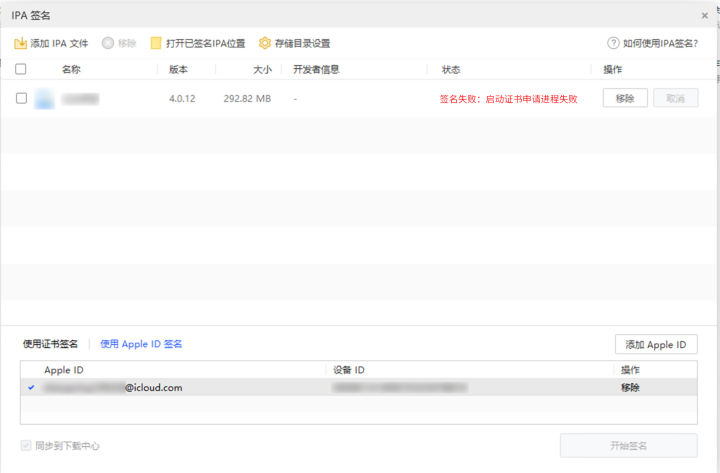720x473 pixels.
Task: Click the 开始签名 button
Action: (x=629, y=445)
